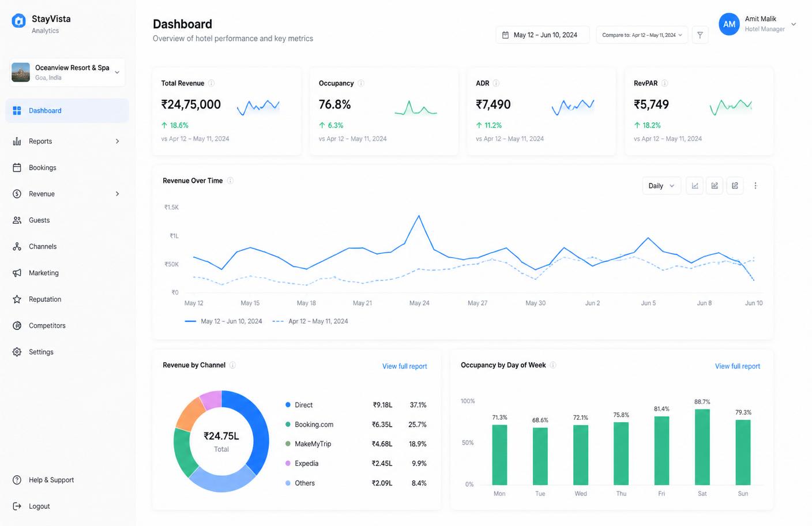Open Revenue by Channel full report link
Viewport: 812px width, 526px height.
(x=404, y=366)
